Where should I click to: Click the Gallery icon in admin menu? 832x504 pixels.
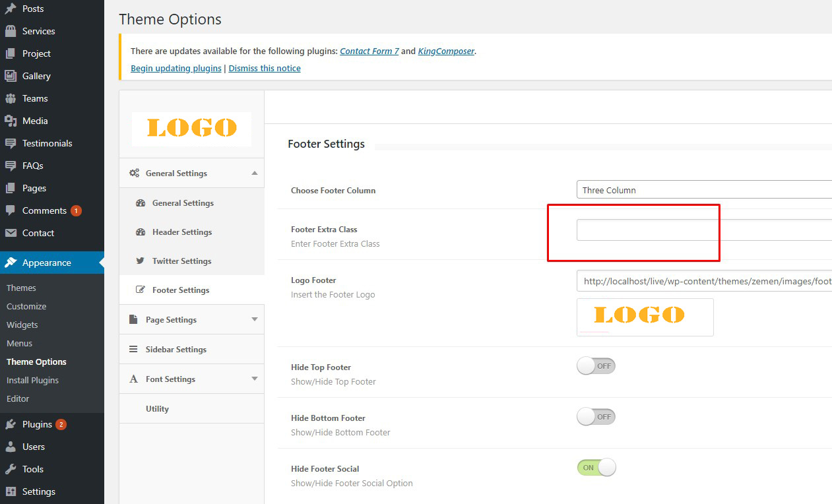pyautogui.click(x=11, y=76)
